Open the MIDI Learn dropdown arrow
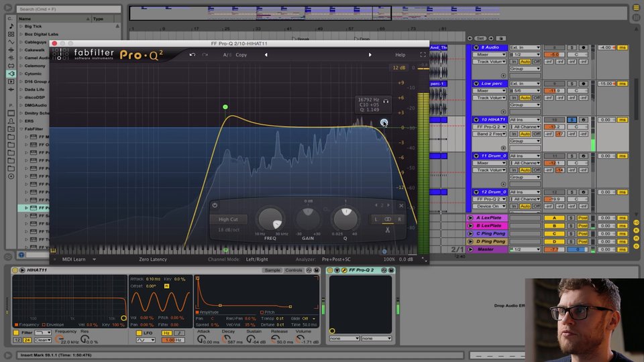The image size is (644, 362). 94,259
